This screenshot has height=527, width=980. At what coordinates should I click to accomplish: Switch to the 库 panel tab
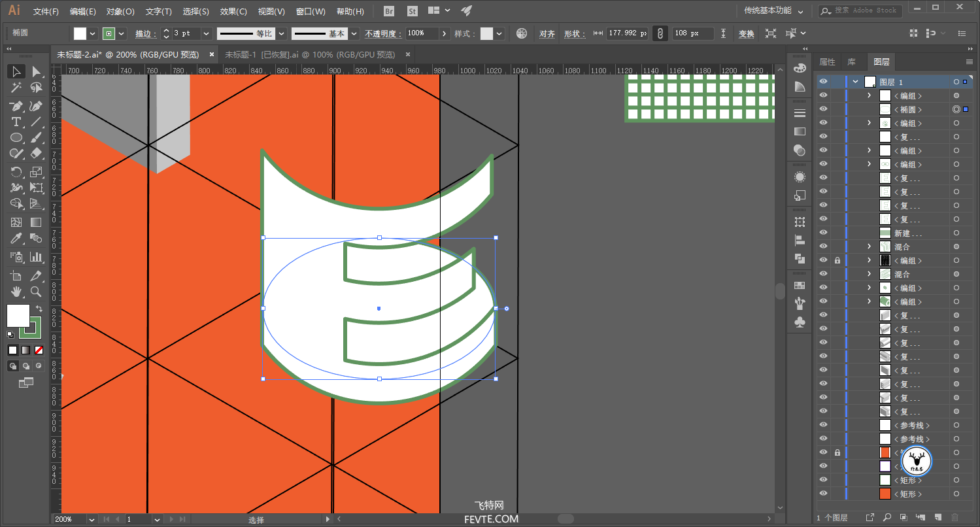click(852, 62)
